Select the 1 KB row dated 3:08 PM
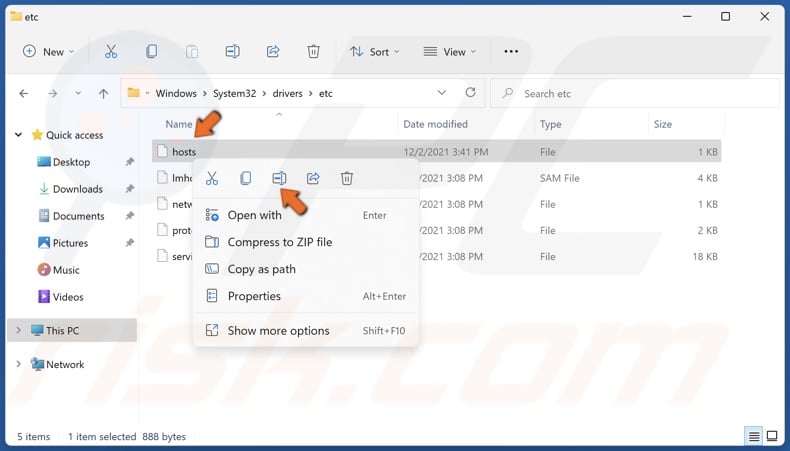The height and width of the screenshot is (451, 790). [436, 204]
